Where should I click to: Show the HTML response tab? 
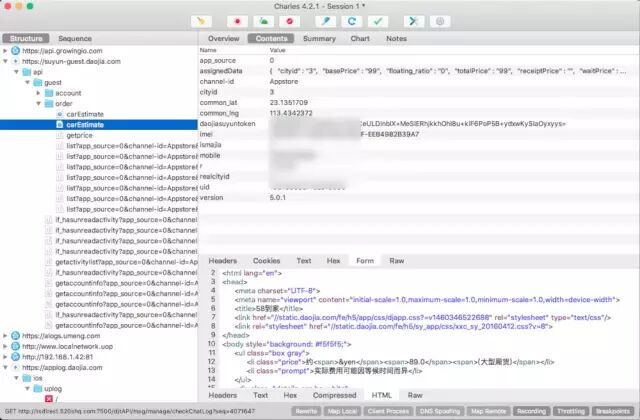point(382,395)
